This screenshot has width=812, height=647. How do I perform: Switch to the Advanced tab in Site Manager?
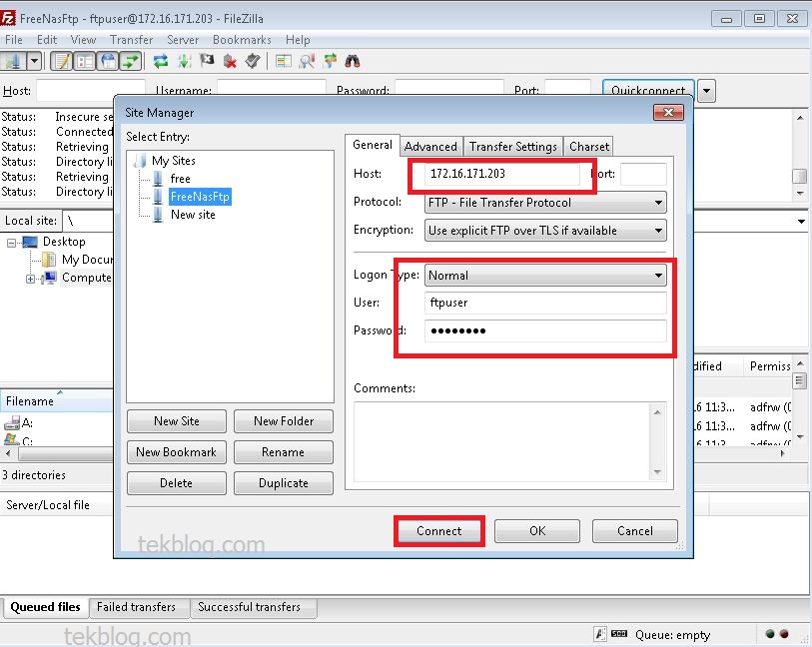[430, 147]
